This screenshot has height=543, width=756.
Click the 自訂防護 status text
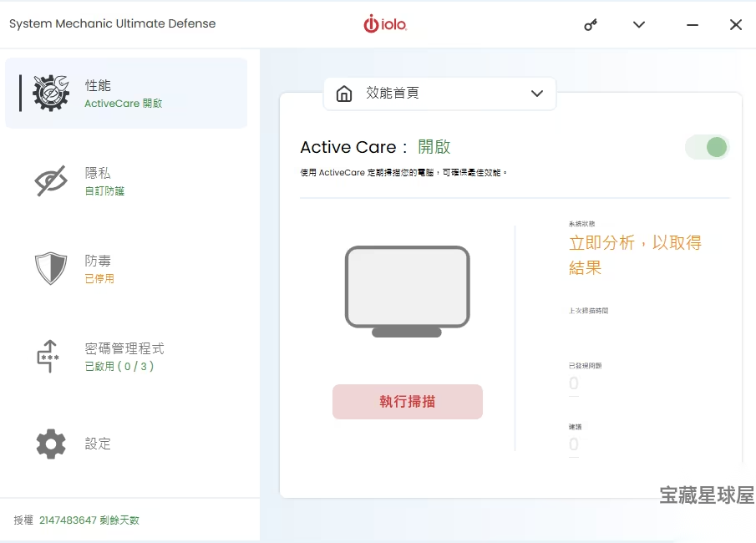(104, 191)
